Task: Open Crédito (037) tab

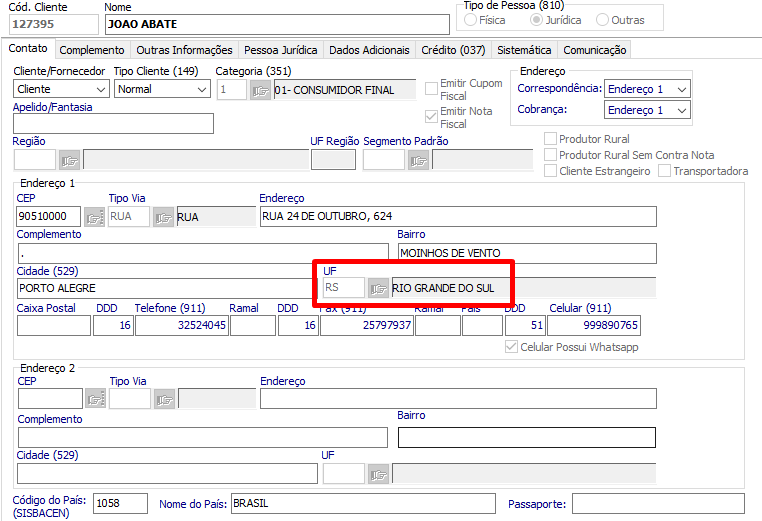Action: pyautogui.click(x=453, y=50)
